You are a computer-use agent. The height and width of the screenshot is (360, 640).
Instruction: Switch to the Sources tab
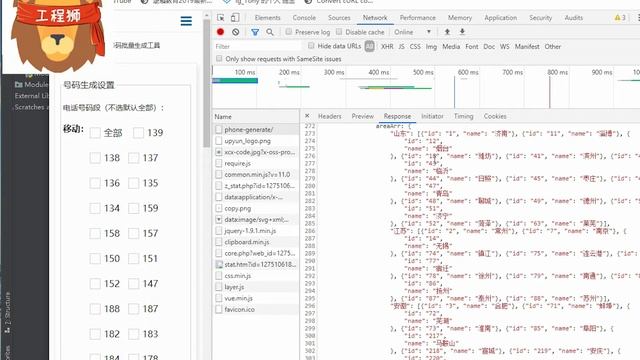tap(339, 18)
